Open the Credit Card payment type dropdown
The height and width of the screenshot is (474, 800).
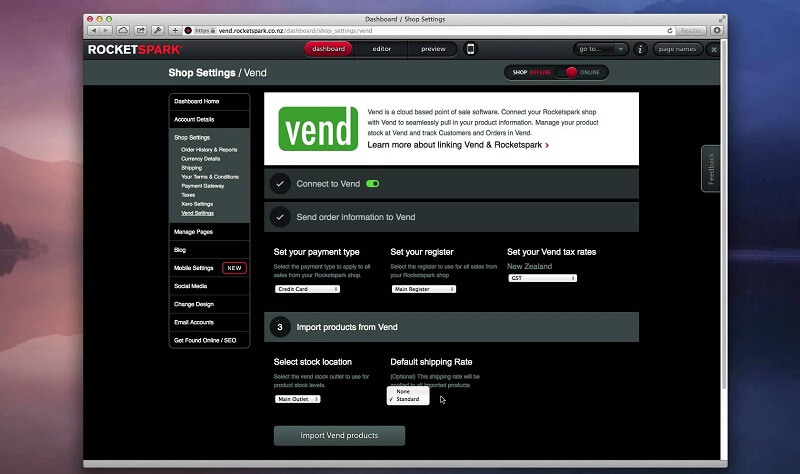pos(307,289)
